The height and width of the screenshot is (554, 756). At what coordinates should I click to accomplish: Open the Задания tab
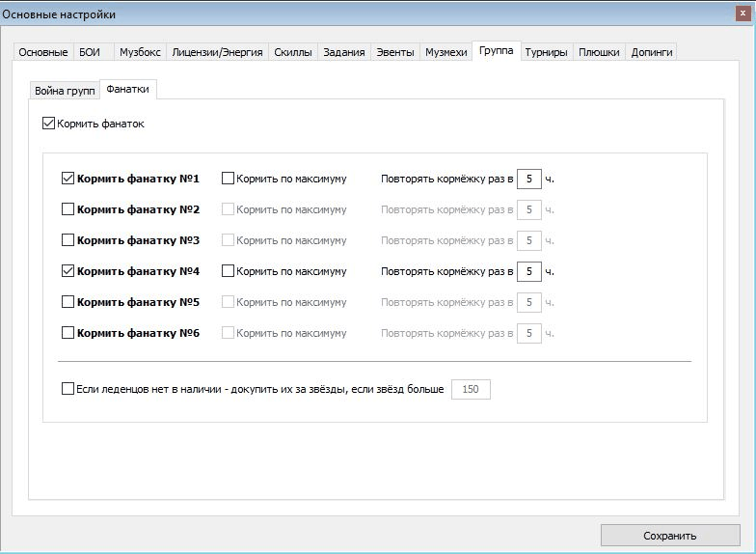343,52
